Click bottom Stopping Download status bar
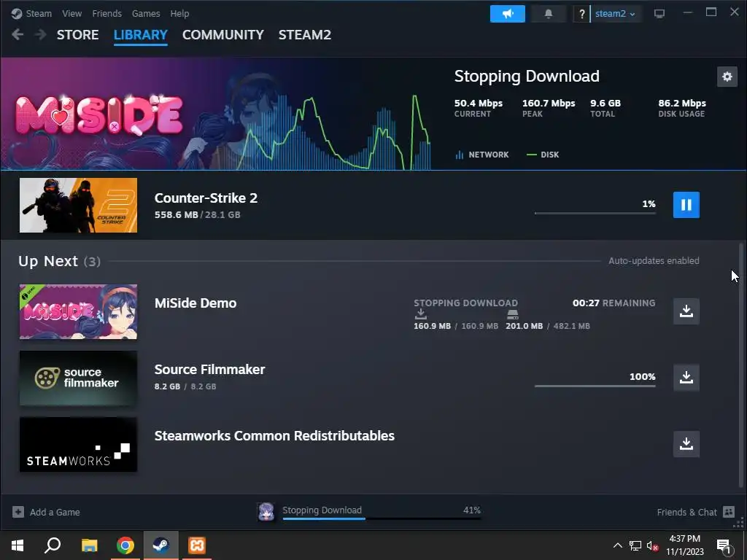 coord(381,512)
